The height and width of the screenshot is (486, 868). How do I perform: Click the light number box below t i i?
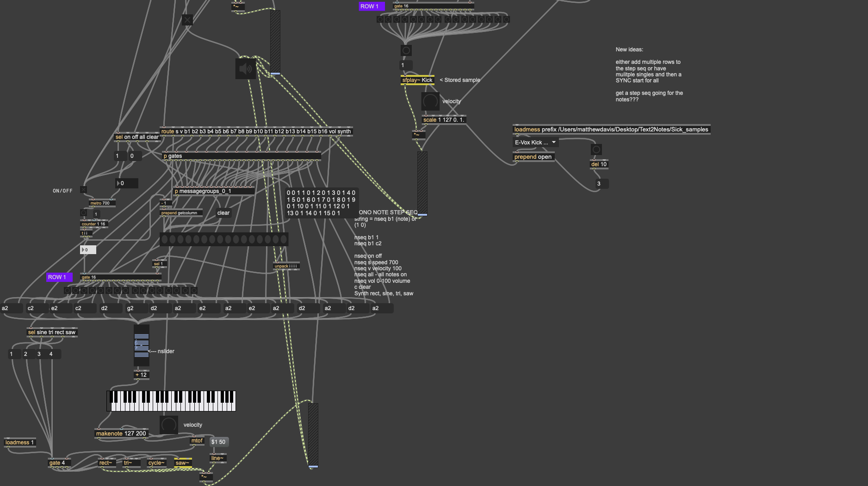pyautogui.click(x=88, y=250)
